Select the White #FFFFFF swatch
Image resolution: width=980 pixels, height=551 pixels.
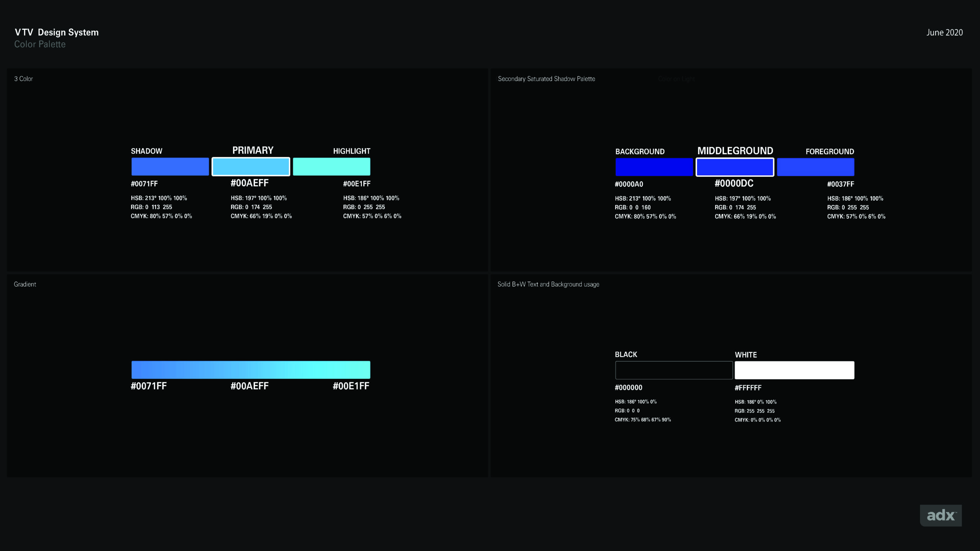pos(794,370)
